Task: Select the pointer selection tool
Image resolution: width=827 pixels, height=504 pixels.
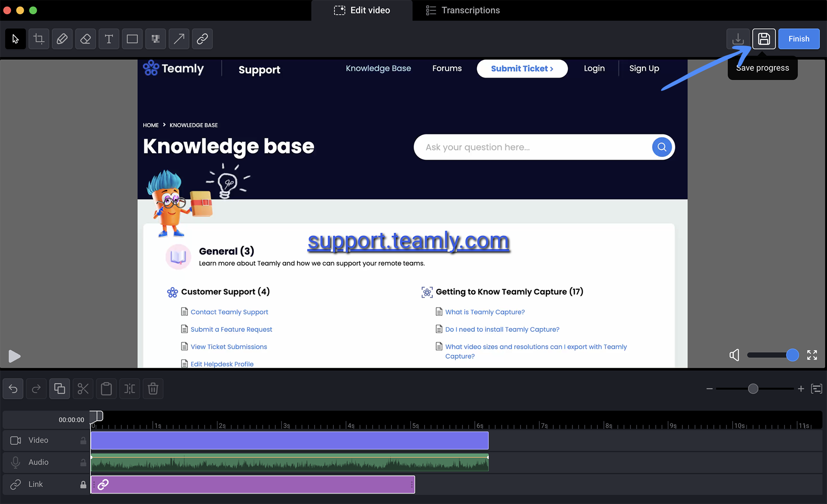Action: click(x=15, y=39)
